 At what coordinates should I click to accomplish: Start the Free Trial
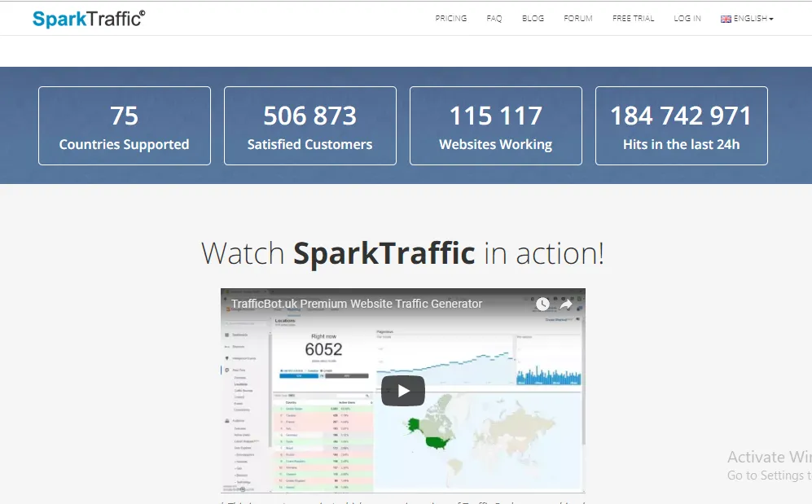pyautogui.click(x=633, y=18)
